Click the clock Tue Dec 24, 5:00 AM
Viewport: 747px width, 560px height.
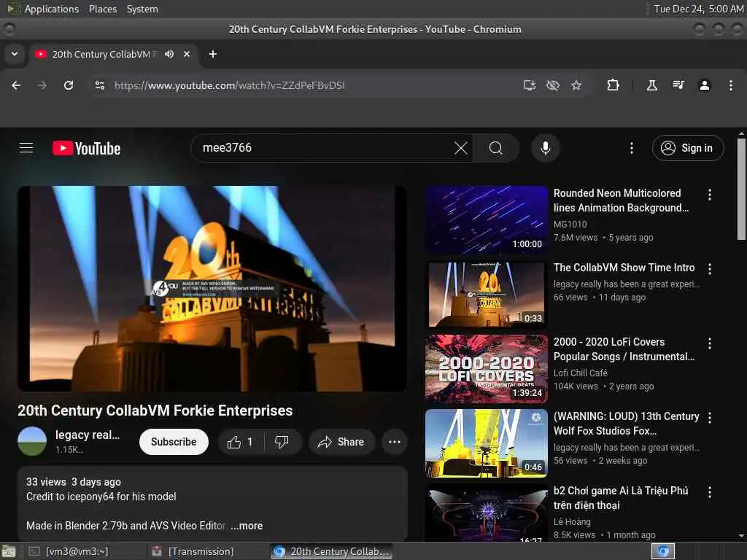[698, 9]
